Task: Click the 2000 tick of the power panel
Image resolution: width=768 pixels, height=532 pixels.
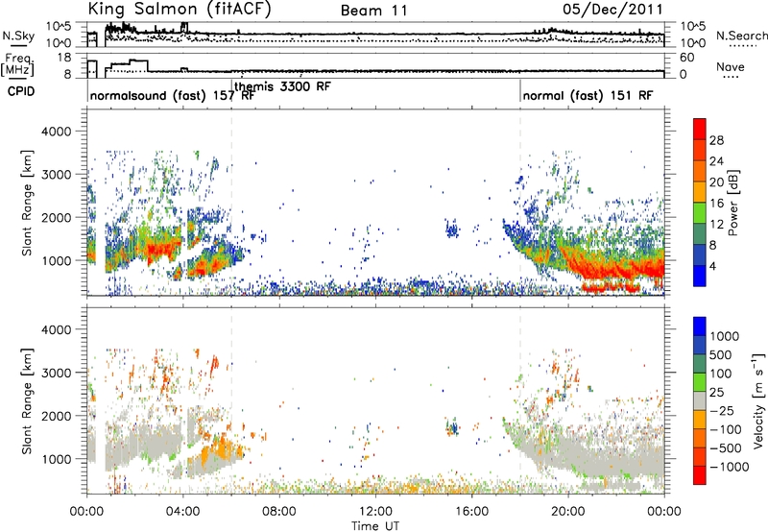Action: coord(56,217)
